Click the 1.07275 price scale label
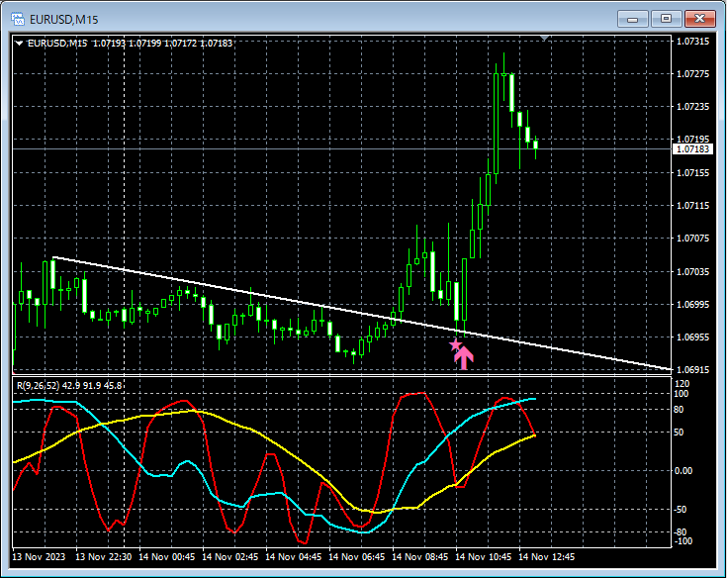 coord(693,74)
